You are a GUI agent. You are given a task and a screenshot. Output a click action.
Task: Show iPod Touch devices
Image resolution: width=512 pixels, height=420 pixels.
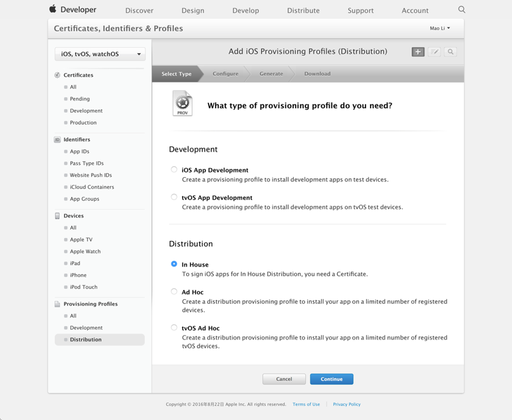(84, 287)
